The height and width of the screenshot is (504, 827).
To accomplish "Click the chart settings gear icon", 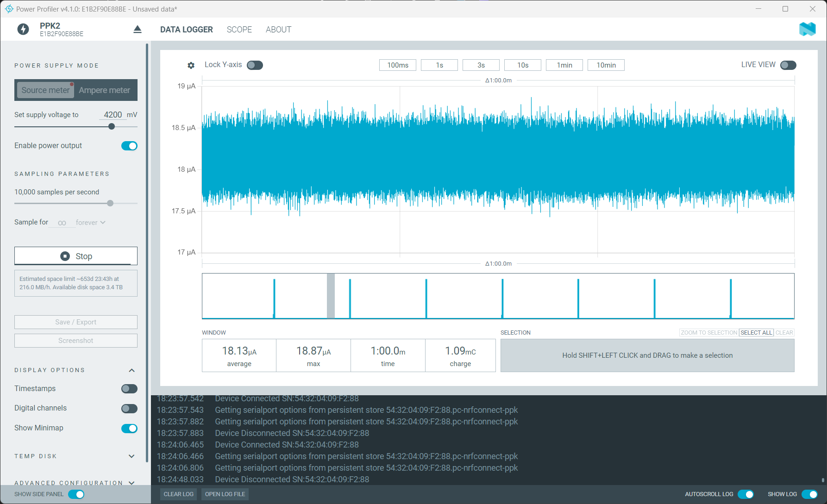I will [x=191, y=65].
